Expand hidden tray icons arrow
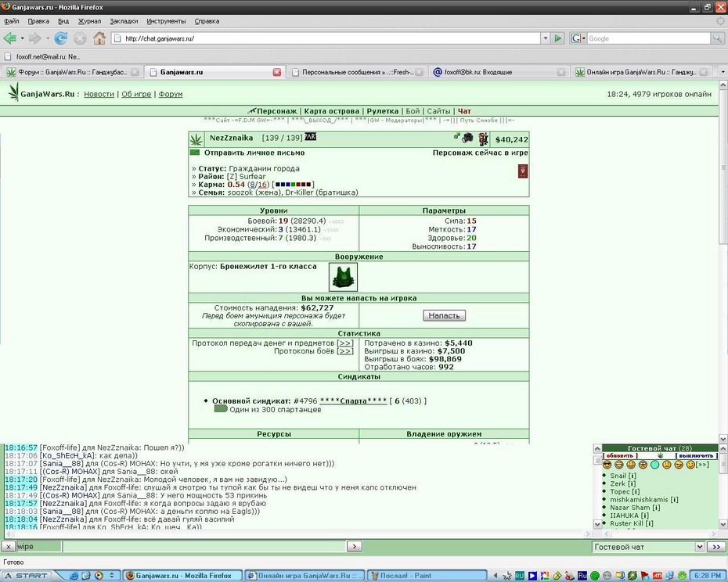This screenshot has width=728, height=582. 496,576
